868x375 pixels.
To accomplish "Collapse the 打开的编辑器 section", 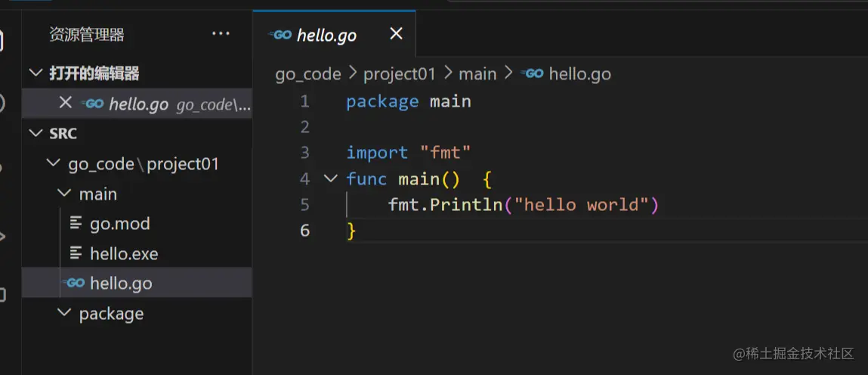I will tap(36, 73).
